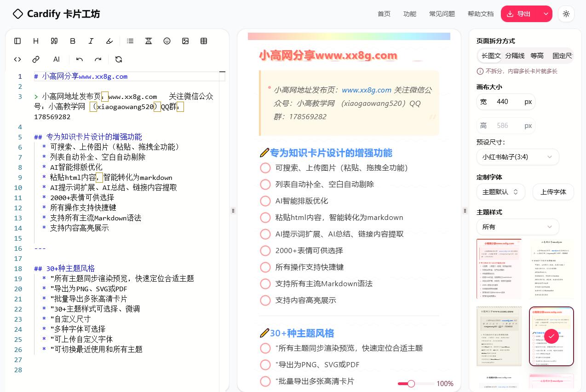The width and height of the screenshot is (586, 392).
Task: Grab the preview-settings splitter handle
Action: pyautogui.click(x=465, y=211)
